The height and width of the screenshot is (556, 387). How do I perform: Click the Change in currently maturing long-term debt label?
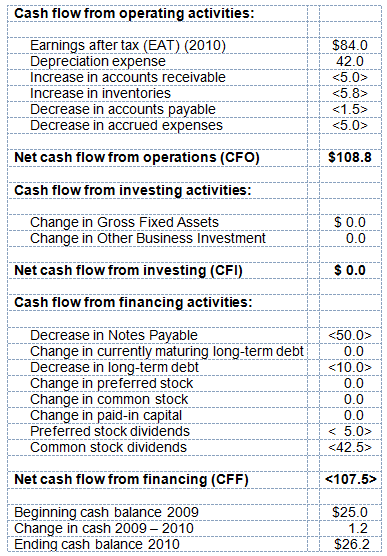[x=167, y=352]
